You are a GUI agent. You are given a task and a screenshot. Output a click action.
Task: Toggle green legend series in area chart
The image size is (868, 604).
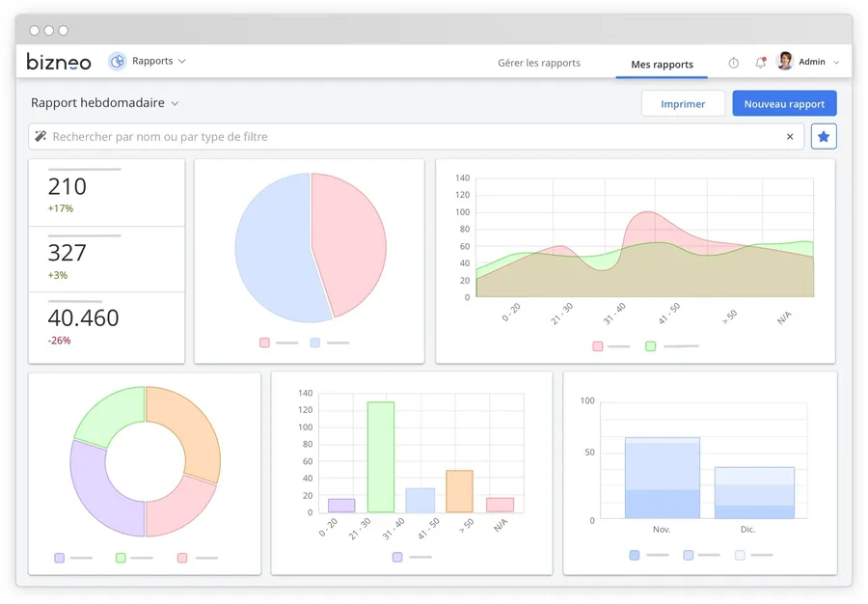[651, 345]
